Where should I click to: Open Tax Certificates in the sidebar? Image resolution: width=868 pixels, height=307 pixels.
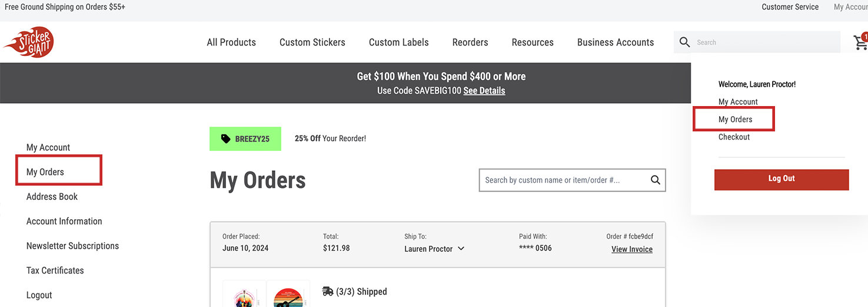(55, 270)
